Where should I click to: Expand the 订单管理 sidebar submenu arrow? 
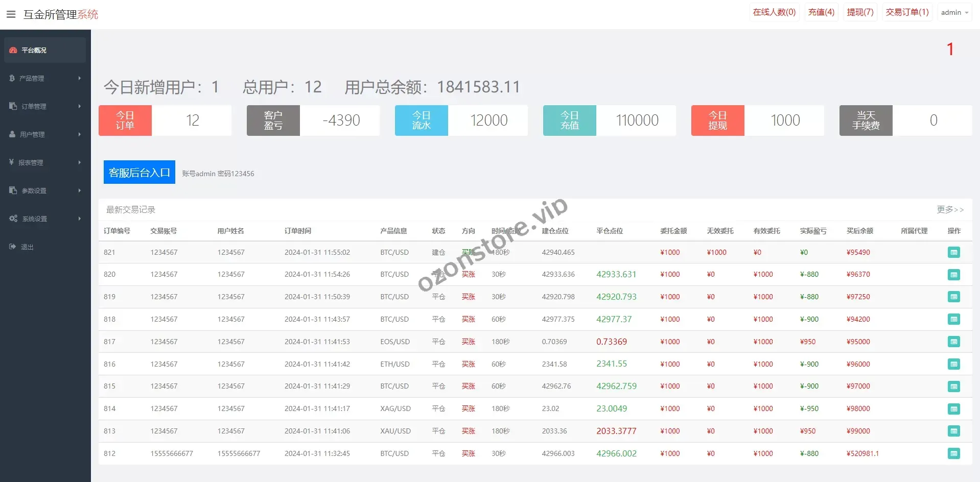click(79, 106)
